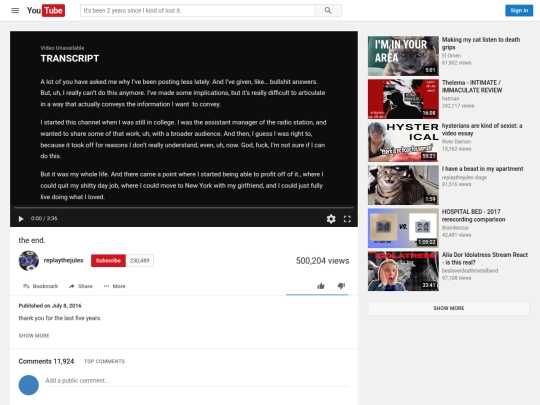Click the video title 'the end.'
The height and width of the screenshot is (405, 540).
(x=32, y=240)
